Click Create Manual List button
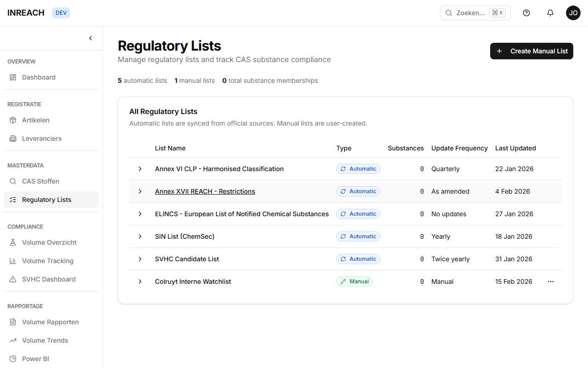 pyautogui.click(x=531, y=51)
